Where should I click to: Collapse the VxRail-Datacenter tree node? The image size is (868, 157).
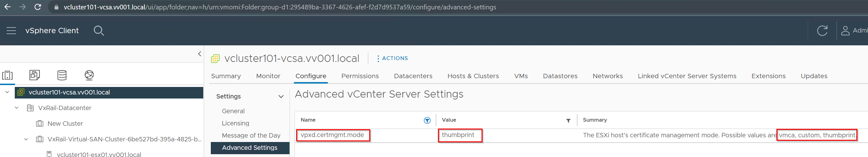[17, 108]
